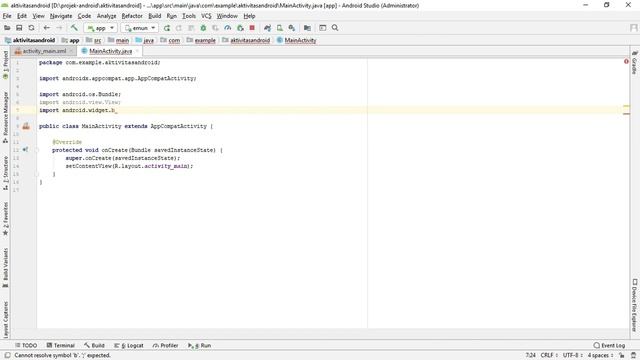Open the Favorites side panel
This screenshot has width=640, height=360.
point(5,219)
